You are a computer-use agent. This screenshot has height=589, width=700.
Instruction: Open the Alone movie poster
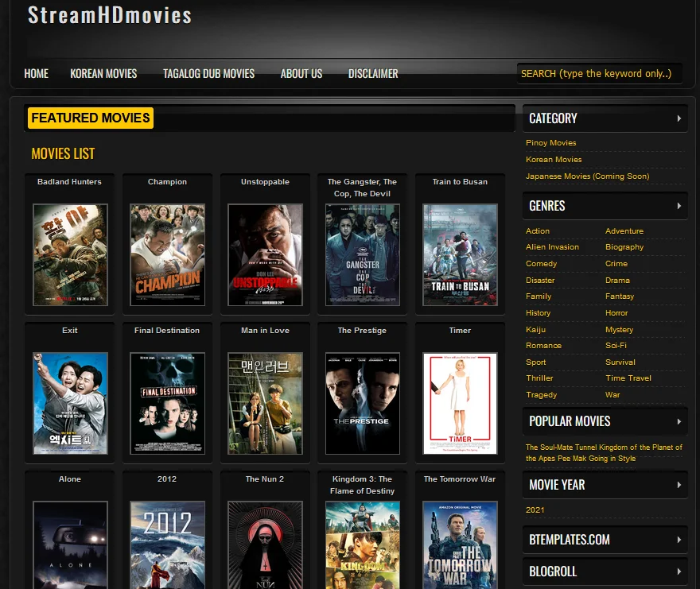(x=70, y=545)
